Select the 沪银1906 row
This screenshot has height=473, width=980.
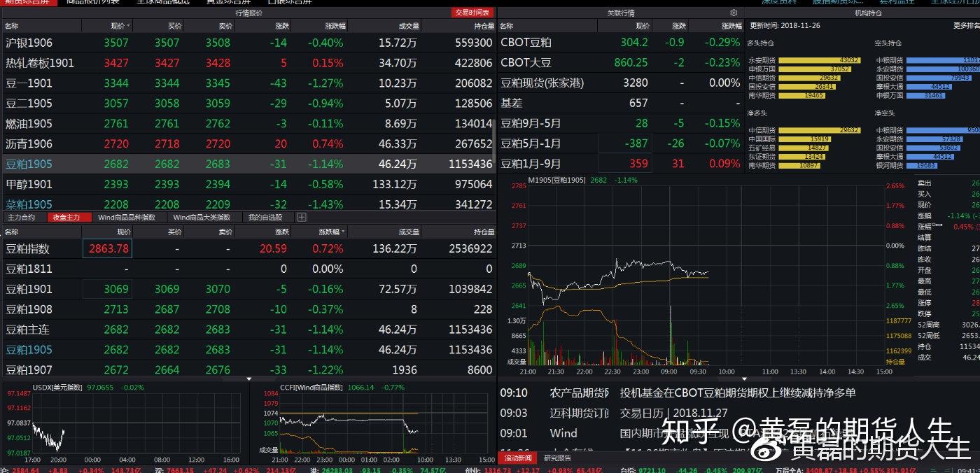(248, 43)
